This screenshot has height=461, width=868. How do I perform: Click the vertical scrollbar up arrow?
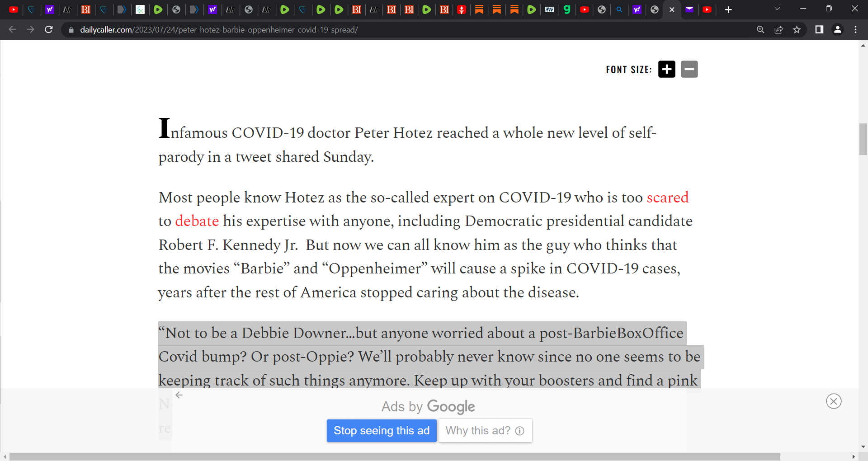pos(863,45)
